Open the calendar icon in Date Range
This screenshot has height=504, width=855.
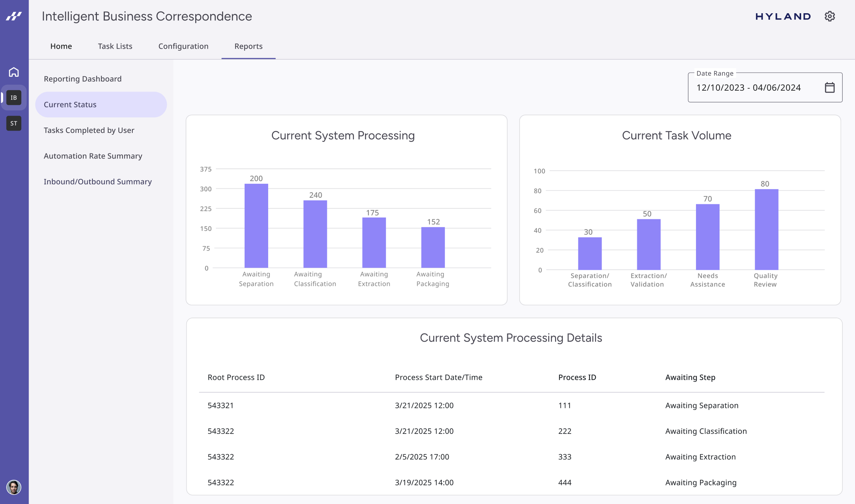(x=829, y=88)
